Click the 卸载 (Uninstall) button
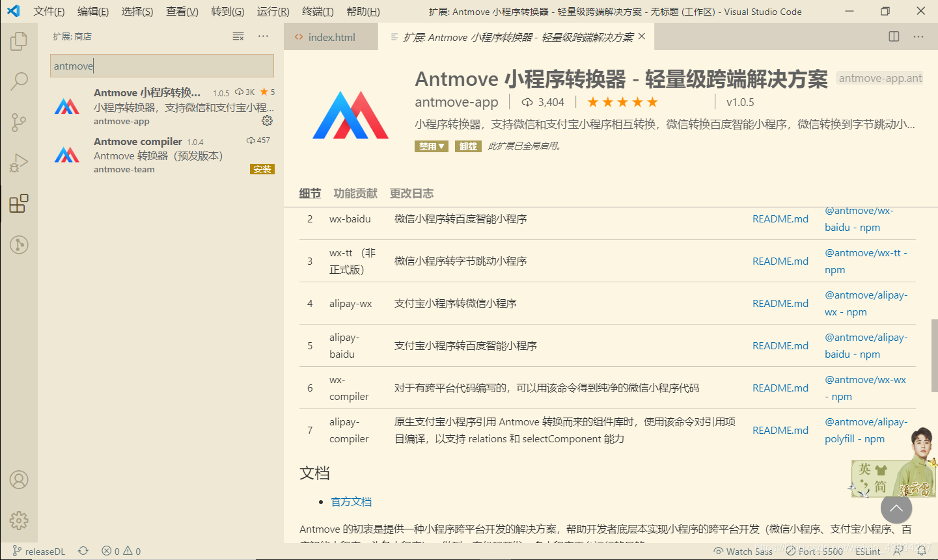This screenshot has width=938, height=560. click(468, 146)
